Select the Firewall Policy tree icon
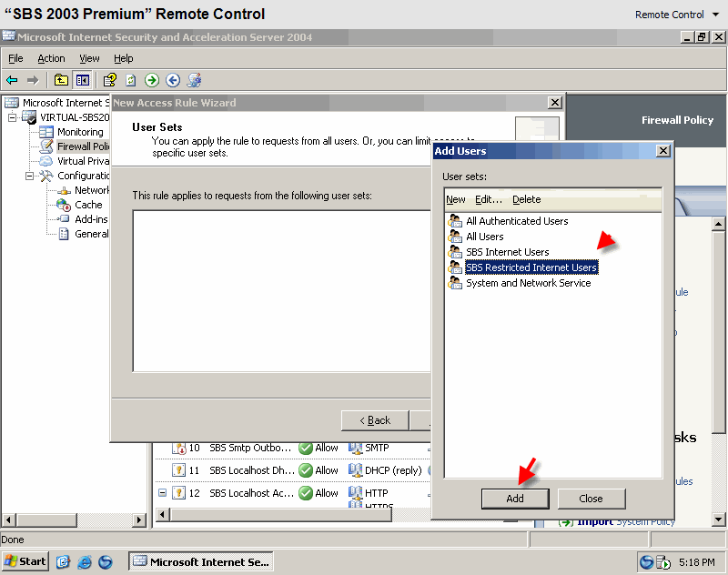728x575 pixels. 46,146
